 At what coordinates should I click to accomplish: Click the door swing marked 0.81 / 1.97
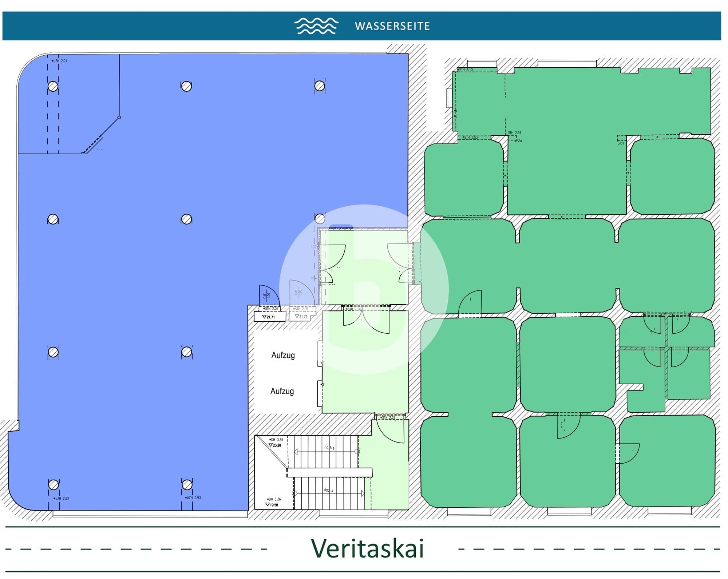pyautogui.click(x=269, y=296)
